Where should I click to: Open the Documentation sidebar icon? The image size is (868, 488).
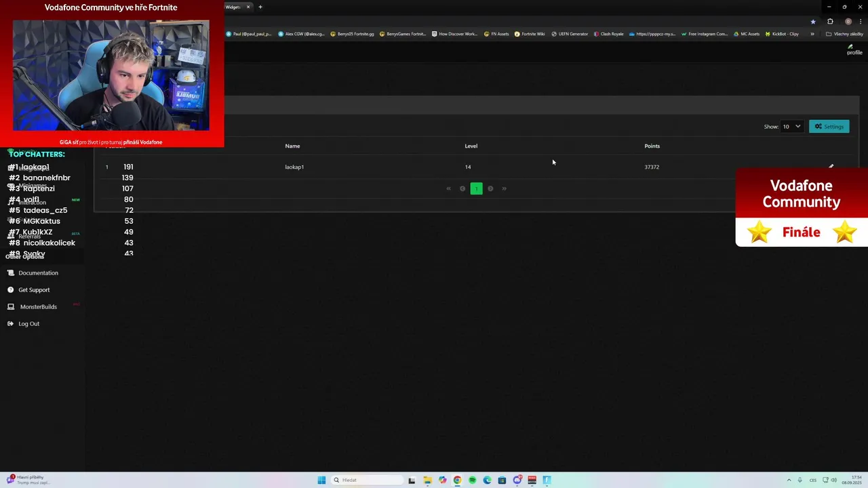10,273
